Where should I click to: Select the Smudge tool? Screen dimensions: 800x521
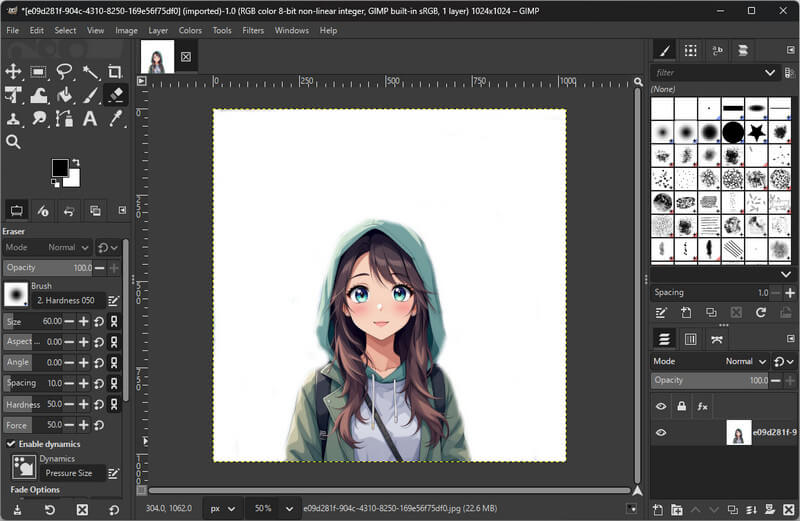coord(39,119)
